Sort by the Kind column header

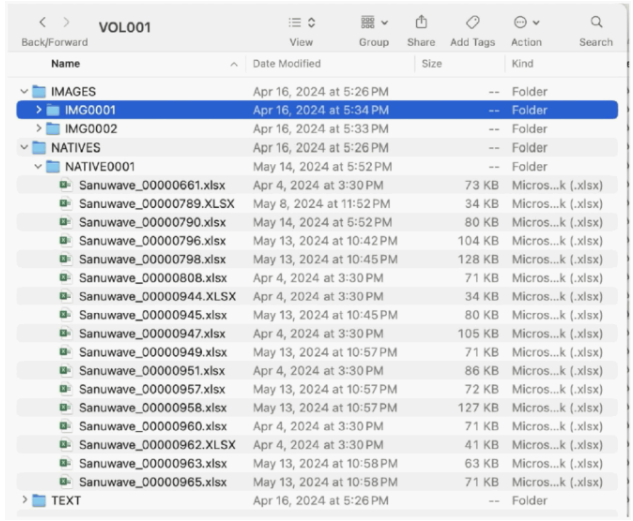(x=522, y=64)
